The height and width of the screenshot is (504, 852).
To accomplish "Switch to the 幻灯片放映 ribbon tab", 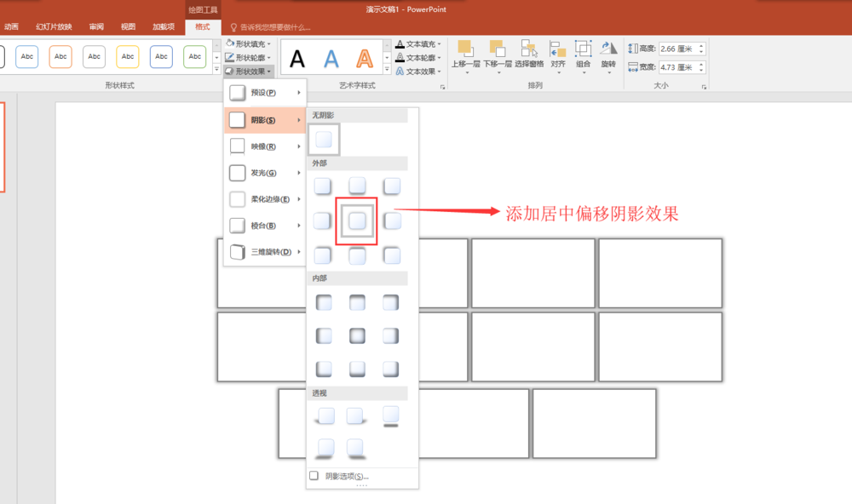I will point(54,26).
